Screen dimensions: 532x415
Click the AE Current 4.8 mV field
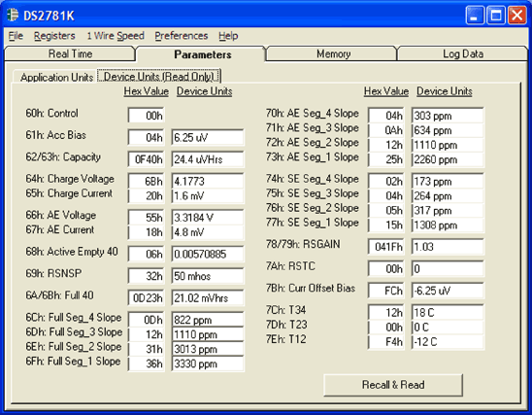pos(208,232)
